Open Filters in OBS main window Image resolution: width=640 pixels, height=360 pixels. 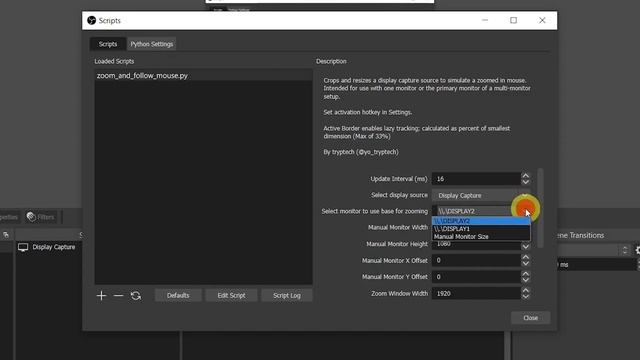tap(40, 217)
